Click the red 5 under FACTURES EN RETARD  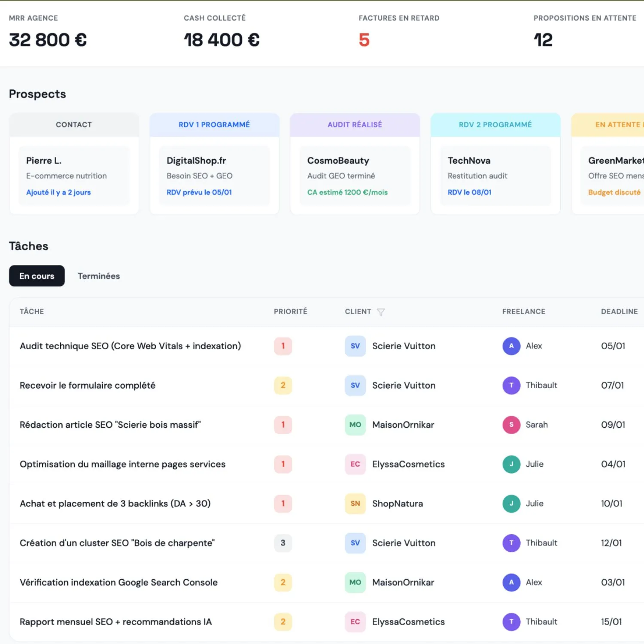pos(364,40)
